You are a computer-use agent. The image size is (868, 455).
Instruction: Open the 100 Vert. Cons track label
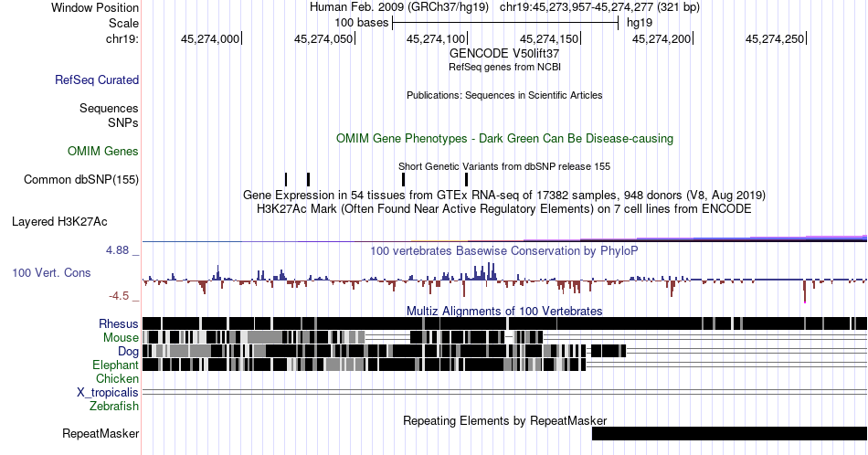(x=51, y=272)
